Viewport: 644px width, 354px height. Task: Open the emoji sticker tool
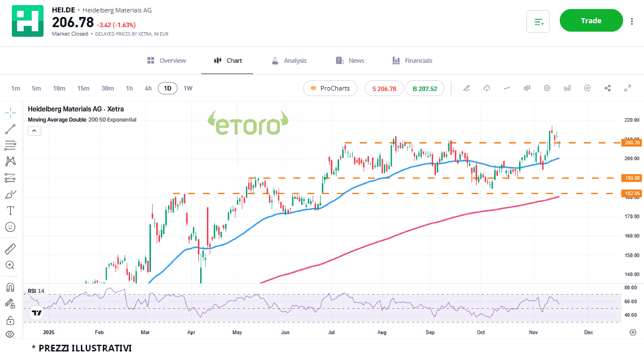coord(10,227)
